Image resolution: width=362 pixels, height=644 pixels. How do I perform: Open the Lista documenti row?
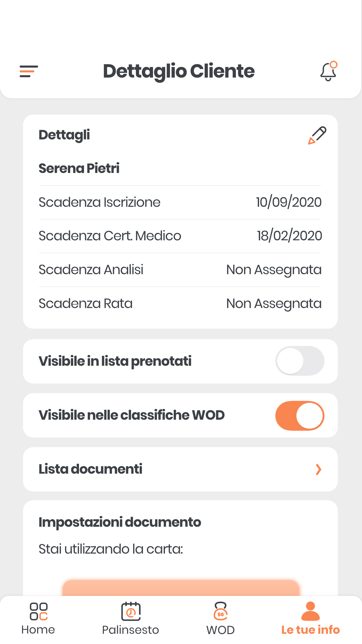tap(180, 469)
